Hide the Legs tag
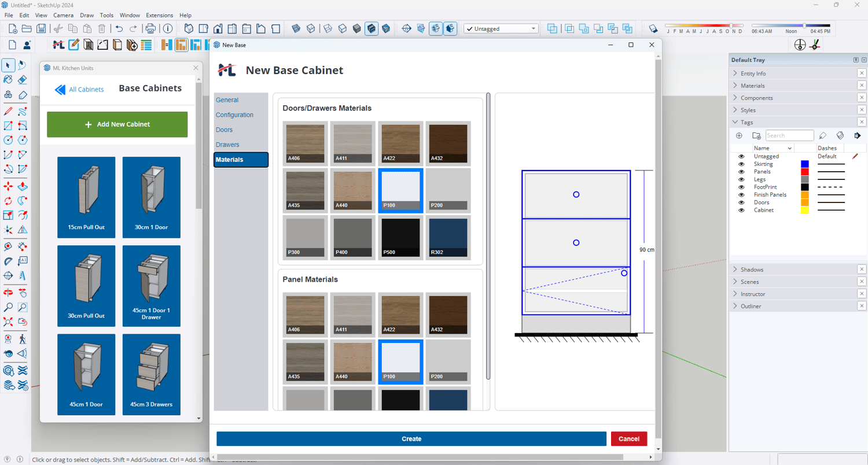The height and width of the screenshot is (465, 868). [741, 179]
